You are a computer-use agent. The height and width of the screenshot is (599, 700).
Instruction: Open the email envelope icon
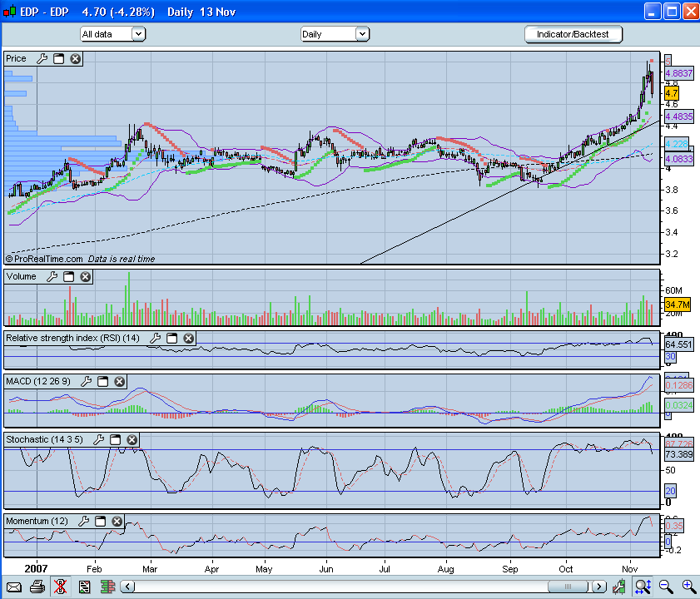[x=14, y=587]
